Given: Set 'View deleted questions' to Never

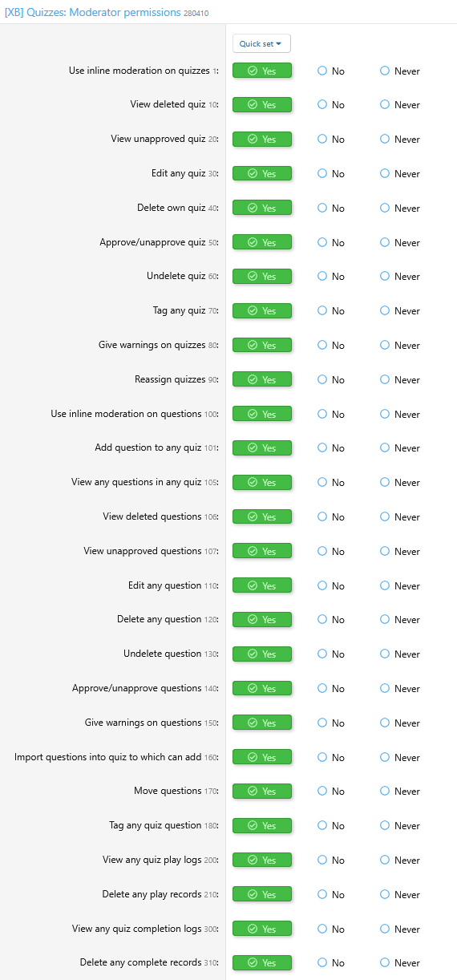Looking at the screenshot, I should [400, 517].
